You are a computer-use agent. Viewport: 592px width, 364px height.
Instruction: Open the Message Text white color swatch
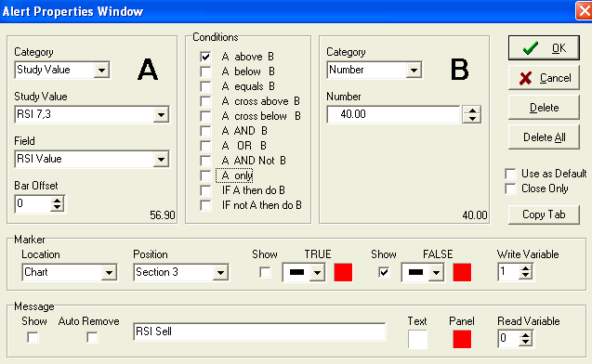coord(417,339)
